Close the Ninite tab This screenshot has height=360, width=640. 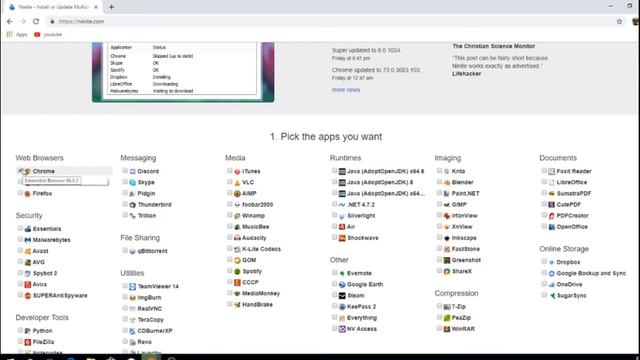pyautogui.click(x=96, y=7)
